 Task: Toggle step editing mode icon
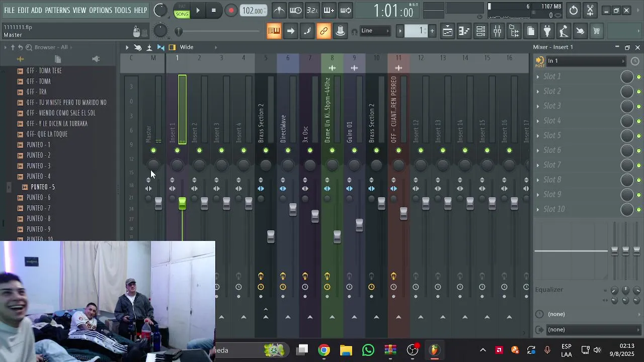307,31
